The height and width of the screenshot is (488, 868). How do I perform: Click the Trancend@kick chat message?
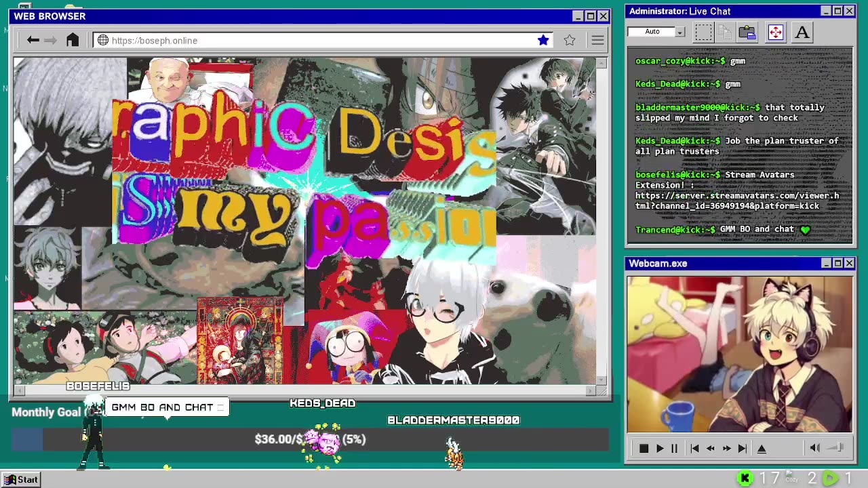[x=723, y=230]
